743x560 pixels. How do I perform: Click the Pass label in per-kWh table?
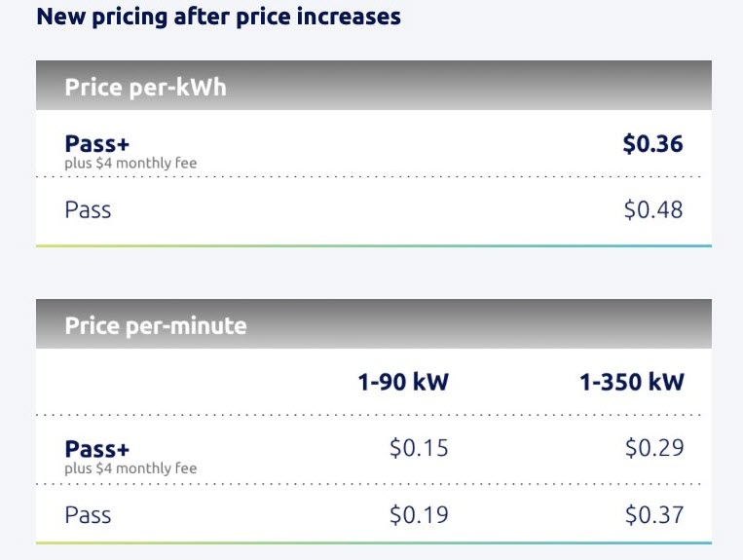pos(88,209)
